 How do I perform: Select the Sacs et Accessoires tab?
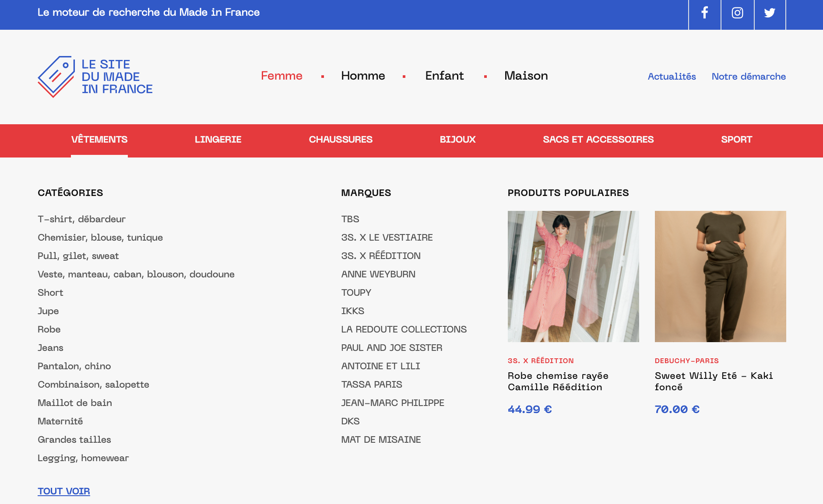[598, 140]
